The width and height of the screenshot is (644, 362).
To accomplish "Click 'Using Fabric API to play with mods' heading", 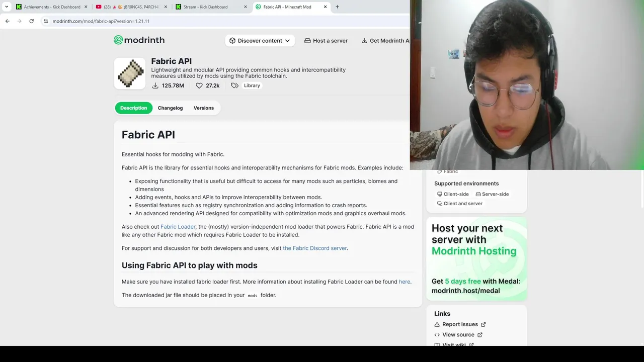I will [x=189, y=265].
